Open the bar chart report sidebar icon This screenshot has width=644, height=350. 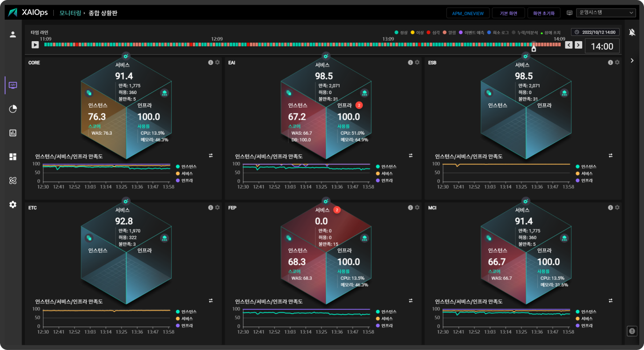tap(13, 133)
